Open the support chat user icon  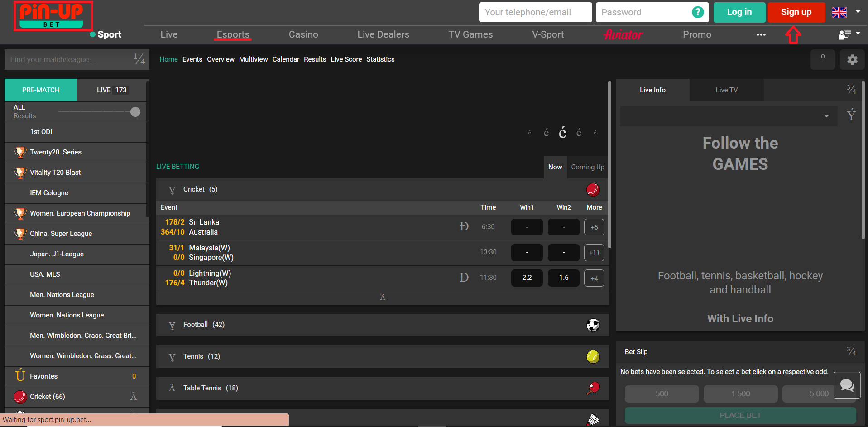pos(845,34)
